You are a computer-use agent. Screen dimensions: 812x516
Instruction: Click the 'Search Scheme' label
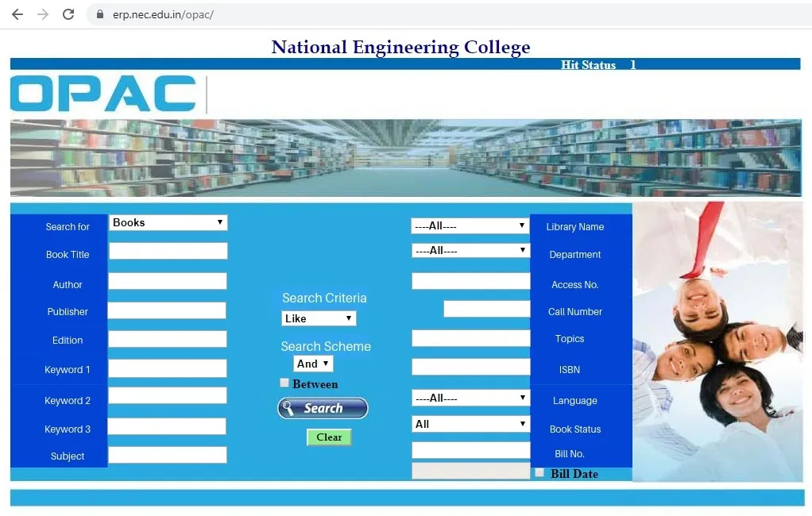(x=326, y=346)
